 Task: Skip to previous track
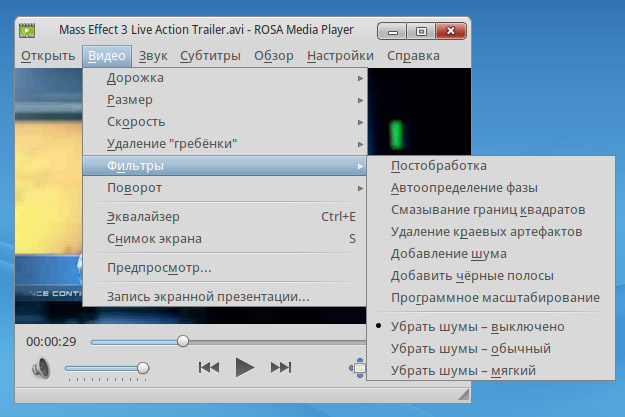pos(208,367)
